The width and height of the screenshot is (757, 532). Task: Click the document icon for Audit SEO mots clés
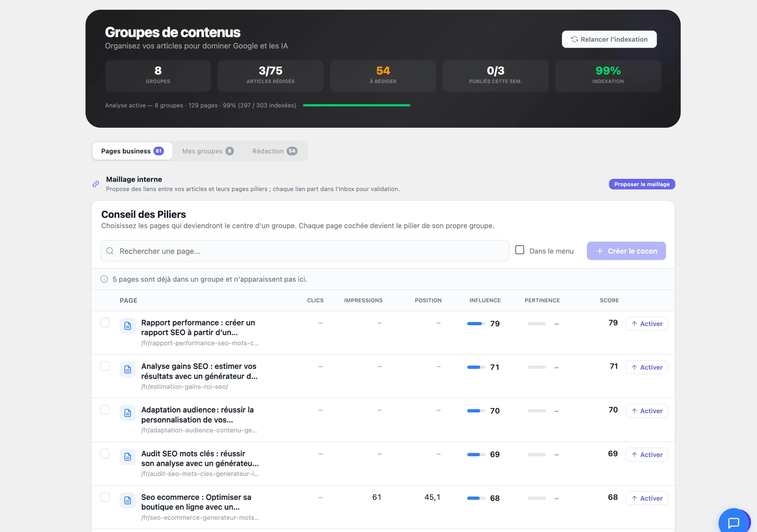point(127,457)
